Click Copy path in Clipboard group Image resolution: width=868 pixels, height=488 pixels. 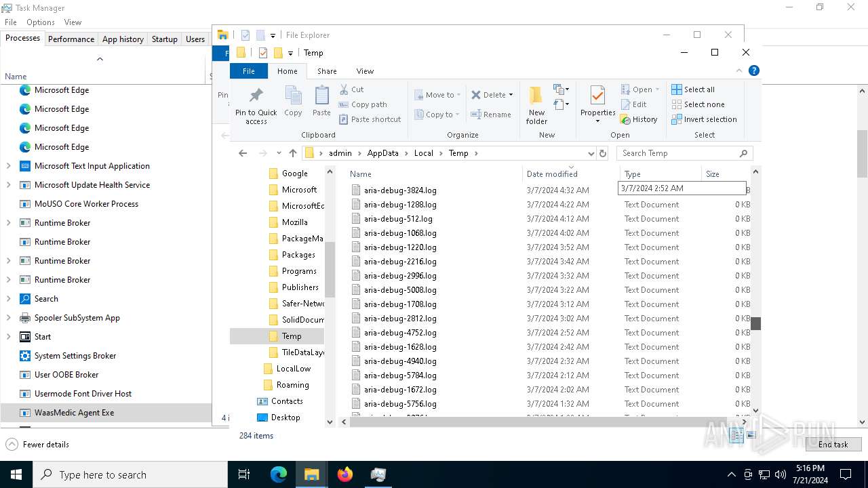[x=363, y=104]
